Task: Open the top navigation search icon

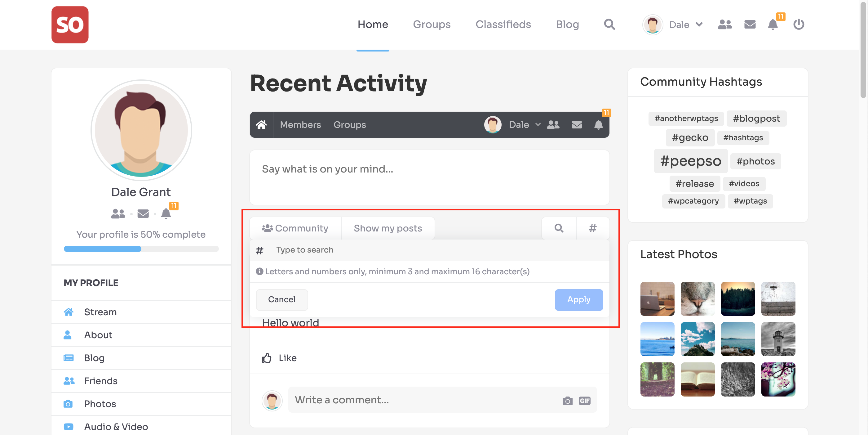Action: (609, 24)
